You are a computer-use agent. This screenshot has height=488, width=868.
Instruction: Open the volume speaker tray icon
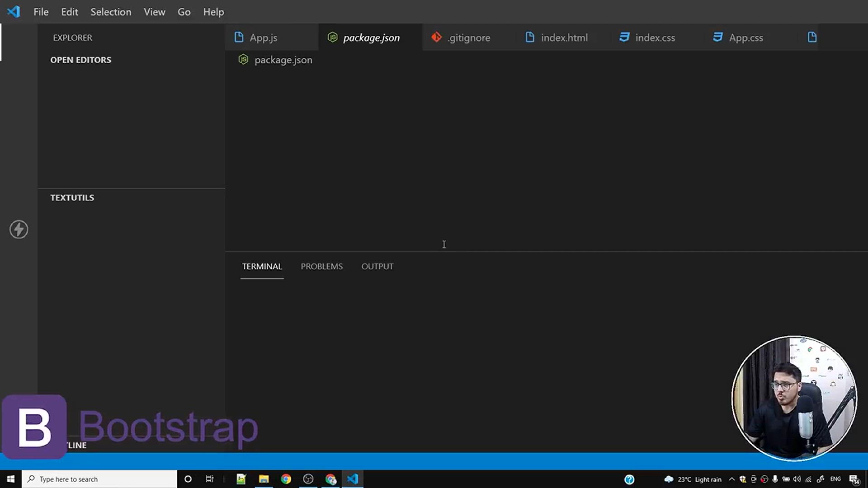pyautogui.click(x=797, y=479)
